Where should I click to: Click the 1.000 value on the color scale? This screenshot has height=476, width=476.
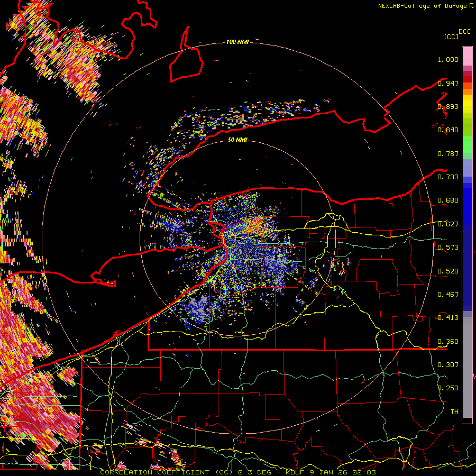click(448, 59)
